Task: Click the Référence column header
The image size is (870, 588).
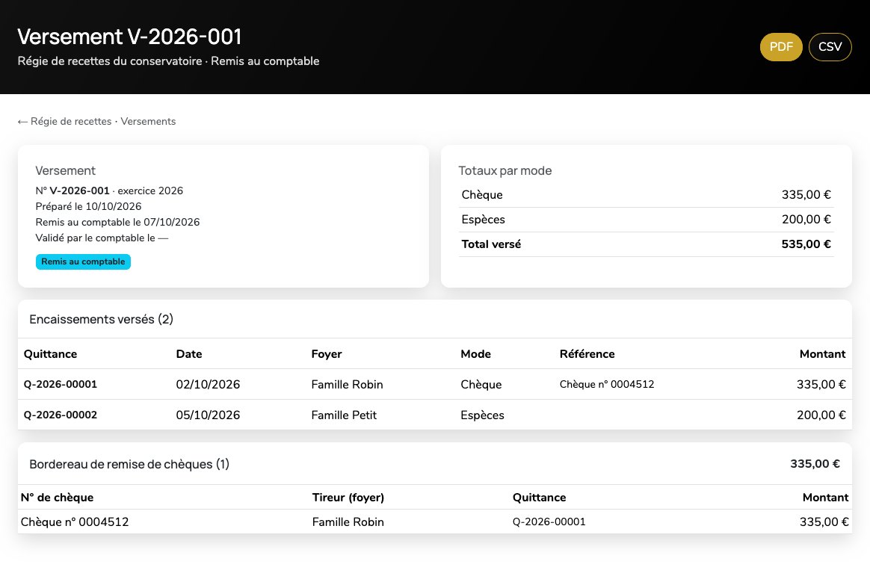Action: coord(587,354)
